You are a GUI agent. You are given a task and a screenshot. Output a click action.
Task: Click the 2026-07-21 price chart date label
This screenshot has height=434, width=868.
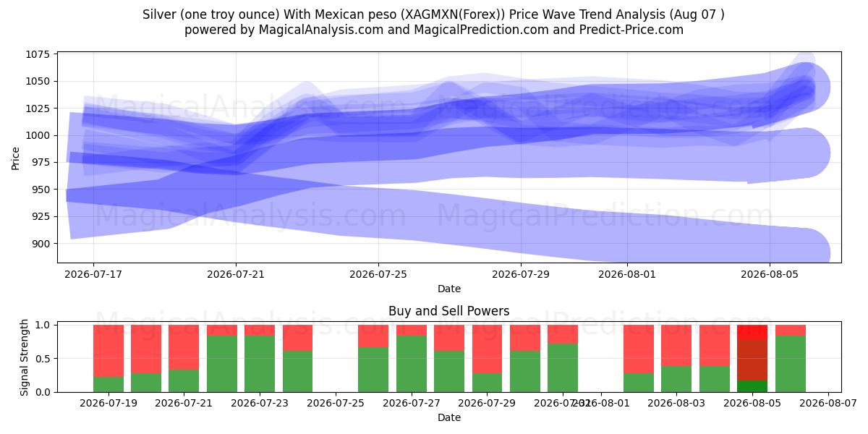tap(236, 274)
